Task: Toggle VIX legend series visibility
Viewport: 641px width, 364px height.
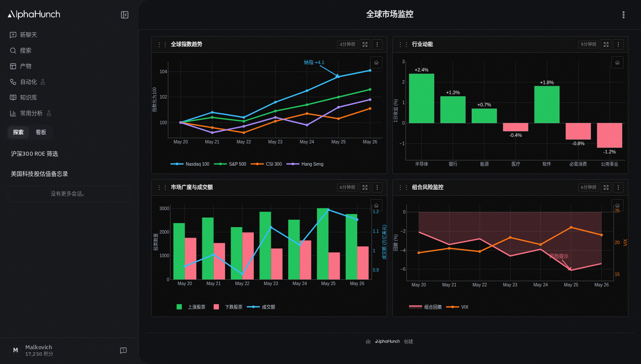Action: [x=457, y=307]
